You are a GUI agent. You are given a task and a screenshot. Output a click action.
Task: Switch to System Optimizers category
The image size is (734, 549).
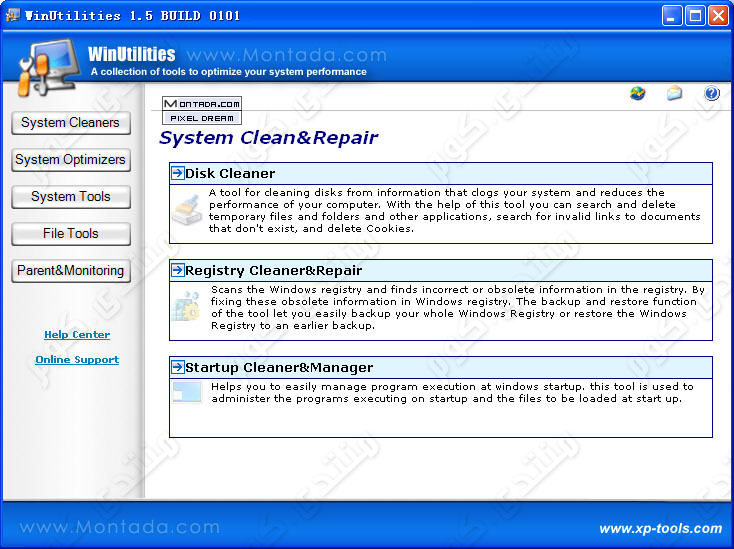70,160
